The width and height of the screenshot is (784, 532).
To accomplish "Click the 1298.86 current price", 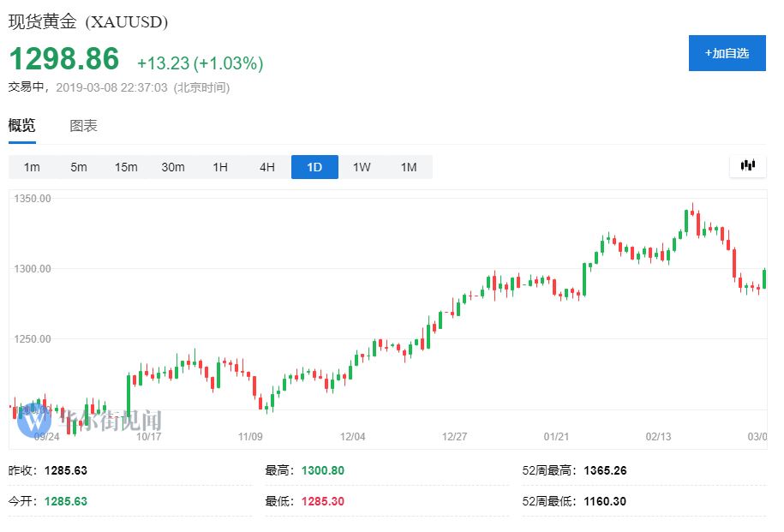I will pos(64,59).
